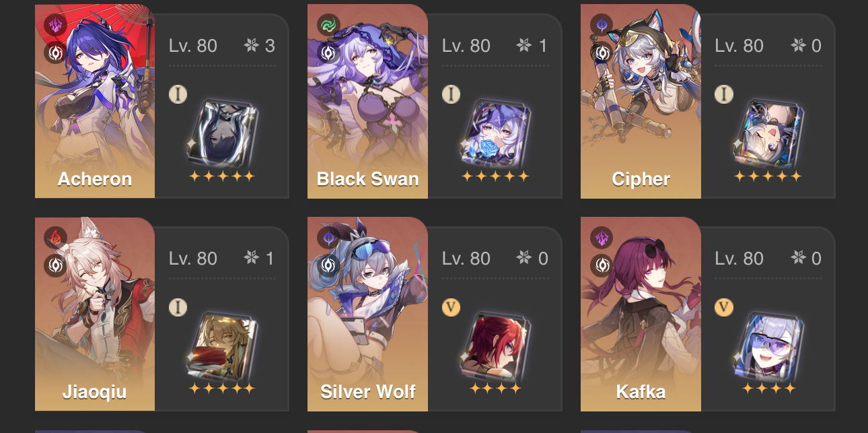Open Silver Wolf's four-star light cone
Viewport: 868px width, 433px height.
pyautogui.click(x=495, y=345)
